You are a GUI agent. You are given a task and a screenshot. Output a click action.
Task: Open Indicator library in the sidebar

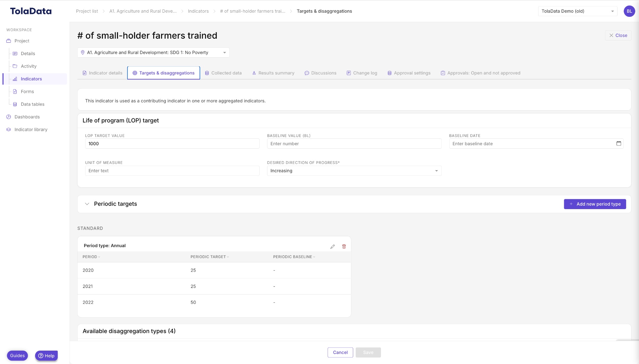(31, 130)
